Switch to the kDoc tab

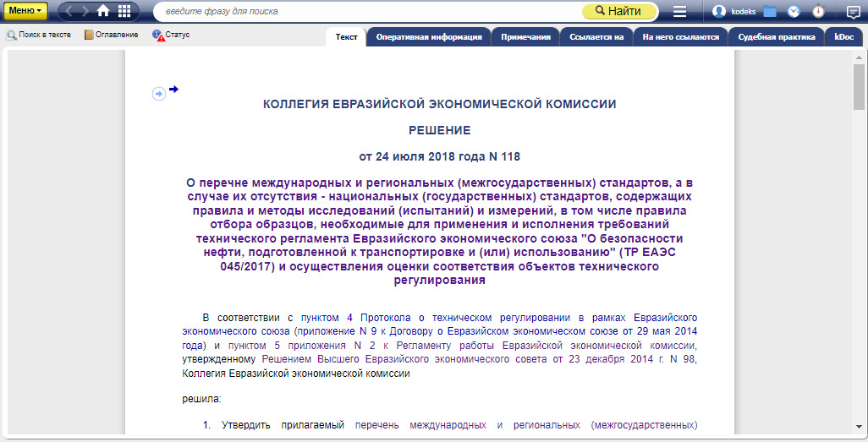(x=844, y=37)
